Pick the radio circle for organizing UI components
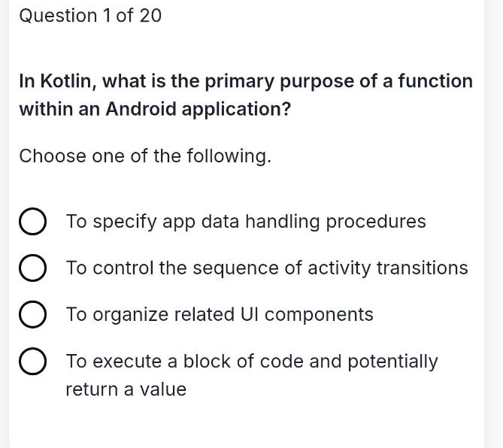 32,314
